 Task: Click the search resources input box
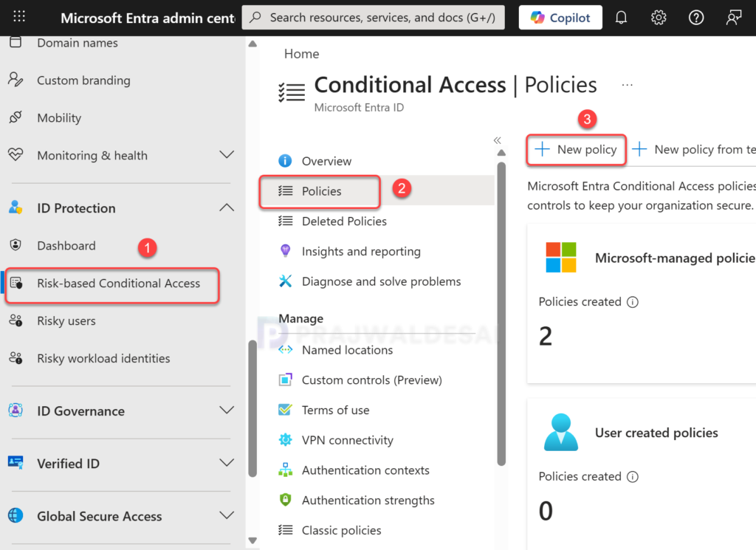[x=373, y=18]
